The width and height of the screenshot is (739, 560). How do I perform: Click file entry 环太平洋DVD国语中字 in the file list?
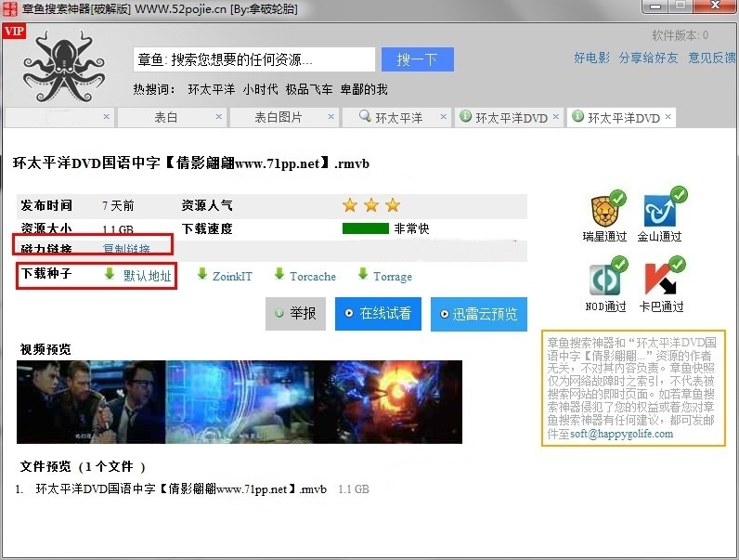point(181,488)
